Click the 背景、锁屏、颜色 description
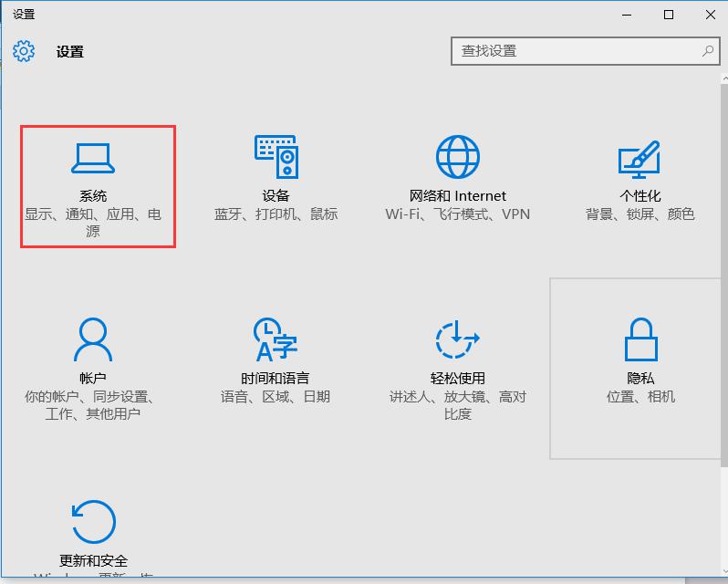The height and width of the screenshot is (584, 728). (640, 214)
